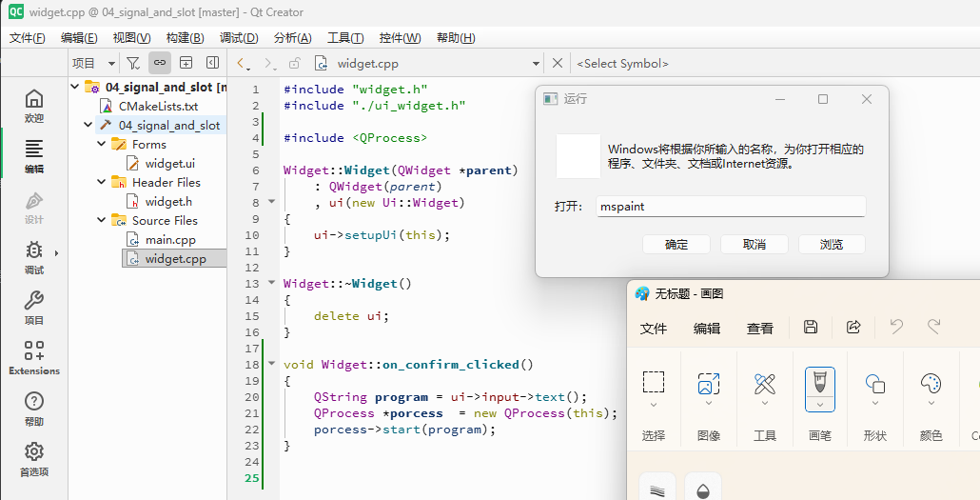The width and height of the screenshot is (980, 500).
Task: Select the brush tool in Paint
Action: [x=820, y=382]
